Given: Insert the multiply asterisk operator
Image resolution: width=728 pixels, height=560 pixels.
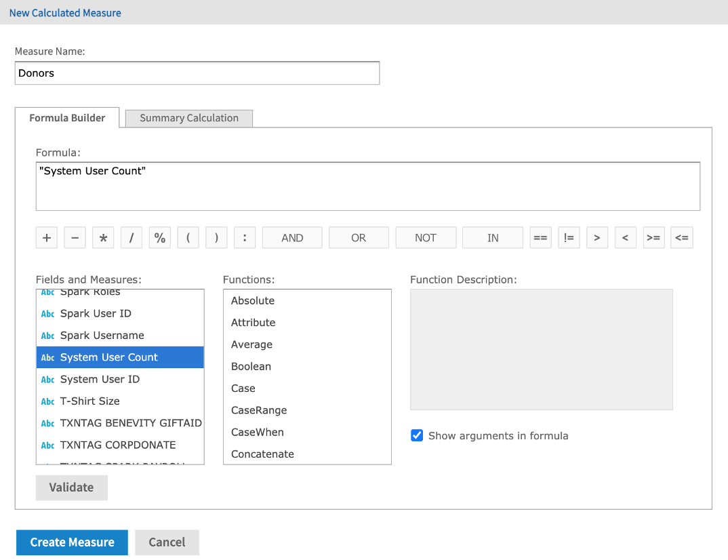Looking at the screenshot, I should [x=103, y=238].
